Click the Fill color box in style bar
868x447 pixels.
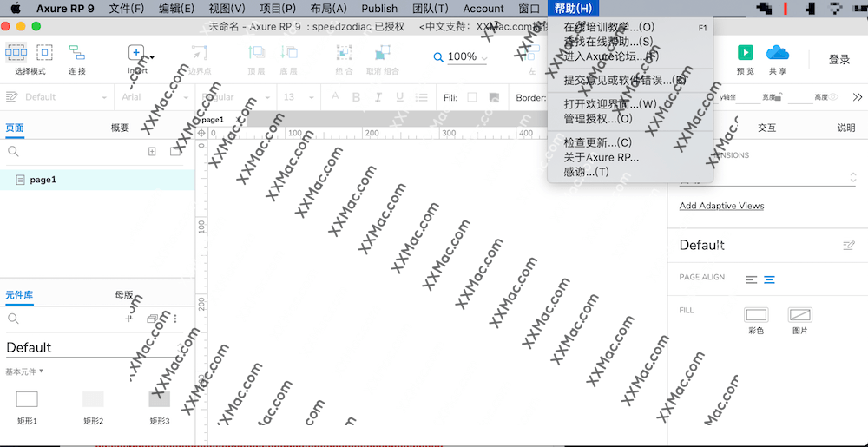click(471, 97)
